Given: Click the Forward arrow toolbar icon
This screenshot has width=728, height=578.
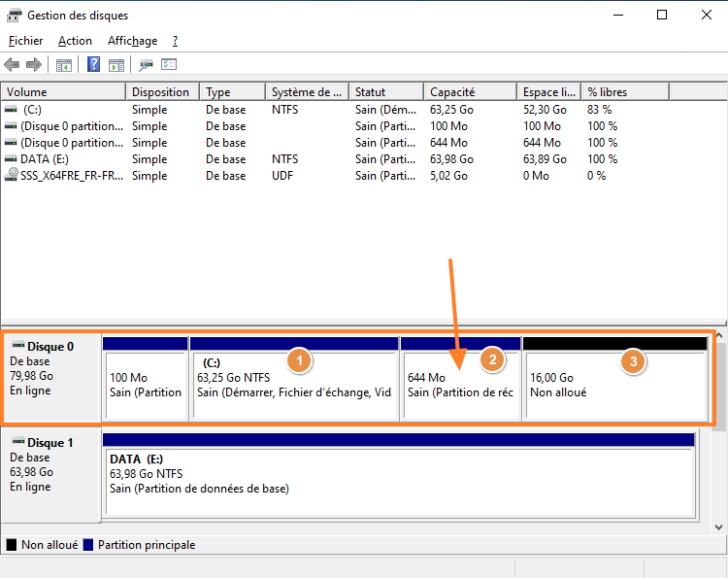Looking at the screenshot, I should 33,65.
